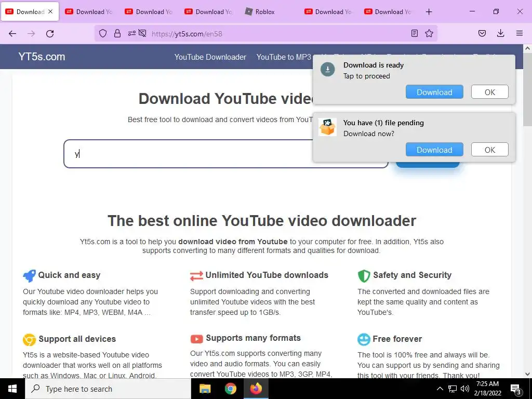The width and height of the screenshot is (532, 399).
Task: Close the active Download tab
Action: click(x=50, y=11)
